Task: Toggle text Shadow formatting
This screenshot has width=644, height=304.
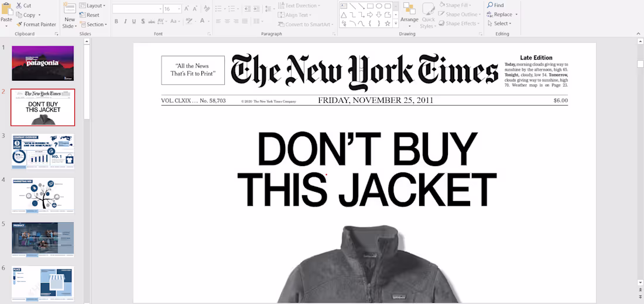Action: point(142,21)
